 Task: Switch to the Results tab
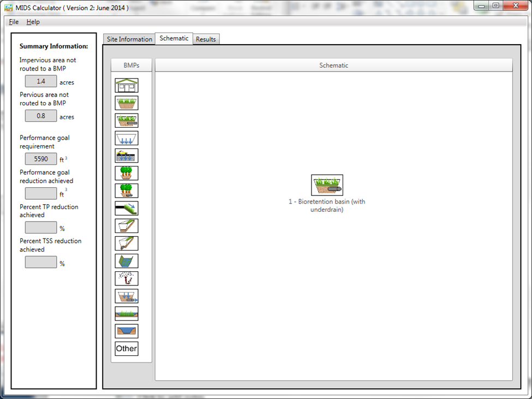point(206,39)
